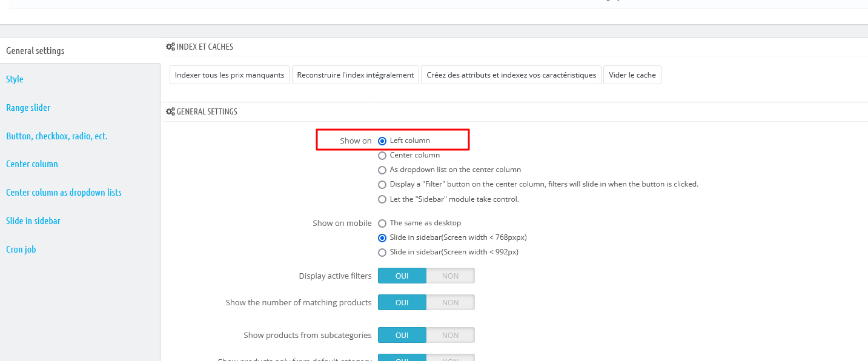Click Show products from subcategories label
Image resolution: width=868 pixels, height=361 pixels.
[308, 335]
